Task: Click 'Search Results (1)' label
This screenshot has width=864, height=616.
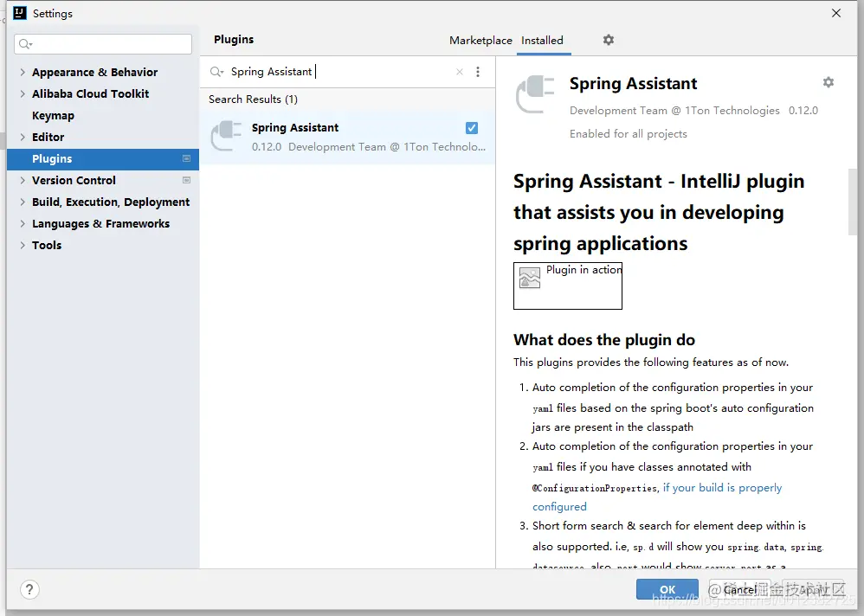Action: click(x=253, y=99)
